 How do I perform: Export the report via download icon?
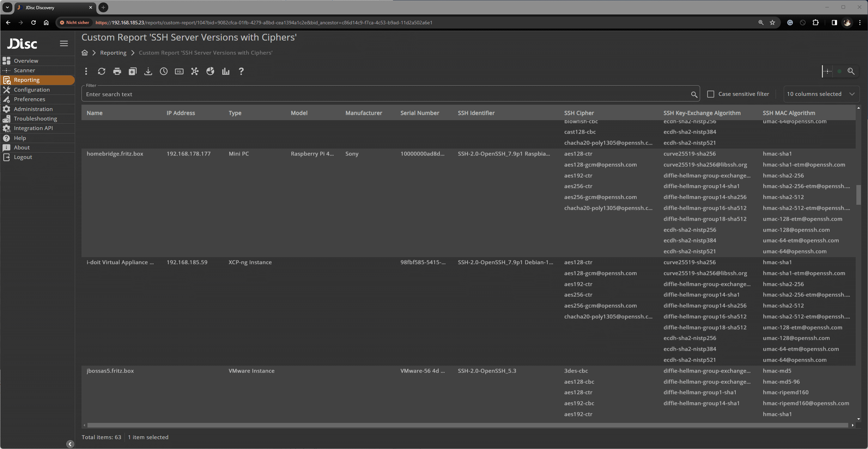(148, 71)
